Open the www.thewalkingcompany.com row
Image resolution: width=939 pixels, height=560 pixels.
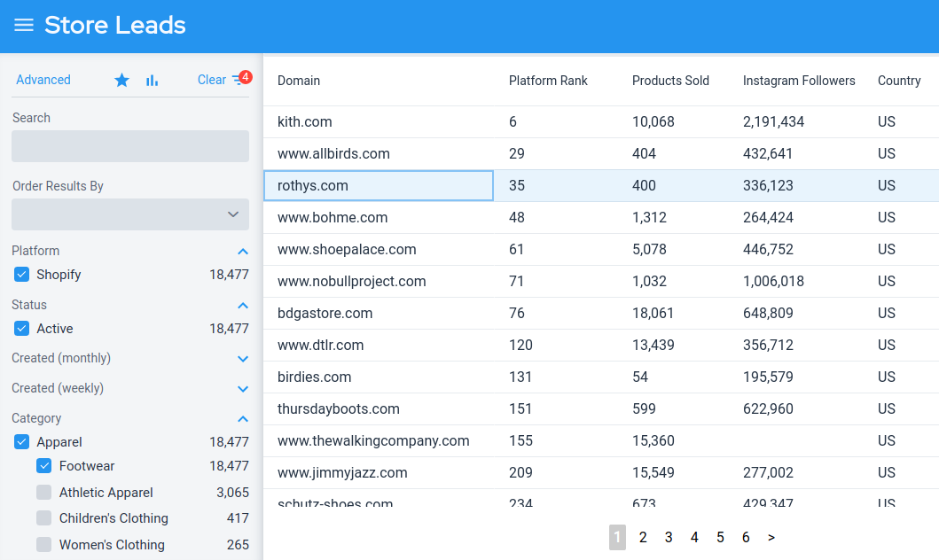601,441
